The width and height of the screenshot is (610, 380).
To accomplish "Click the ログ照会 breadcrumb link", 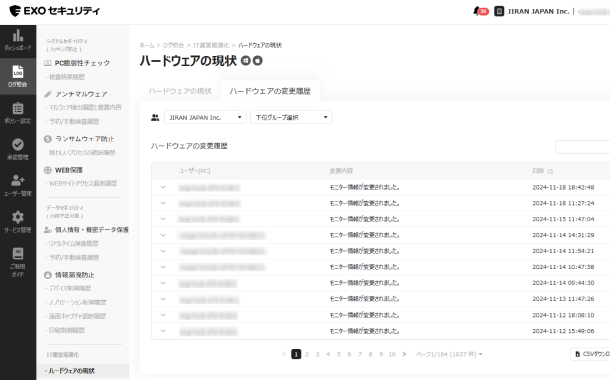I will tap(174, 46).
